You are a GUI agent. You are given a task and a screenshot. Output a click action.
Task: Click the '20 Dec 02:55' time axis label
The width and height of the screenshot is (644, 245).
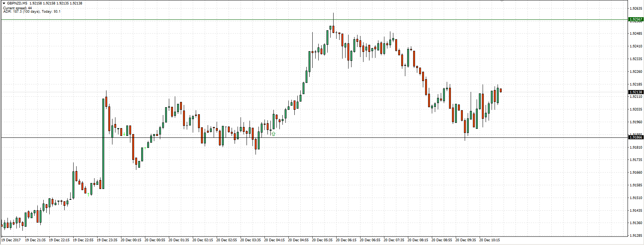pyautogui.click(x=226, y=240)
